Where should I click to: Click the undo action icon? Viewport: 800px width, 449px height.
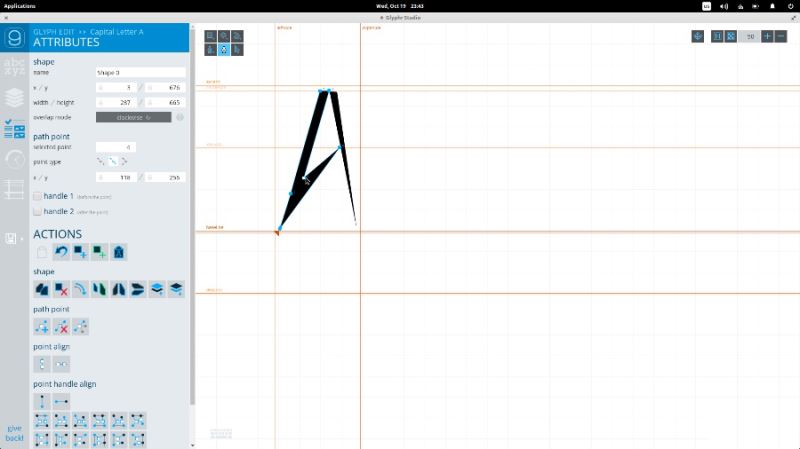(61, 252)
